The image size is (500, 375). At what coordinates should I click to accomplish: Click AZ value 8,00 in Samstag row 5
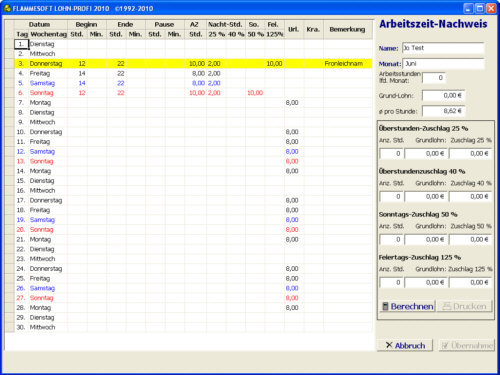tap(195, 83)
